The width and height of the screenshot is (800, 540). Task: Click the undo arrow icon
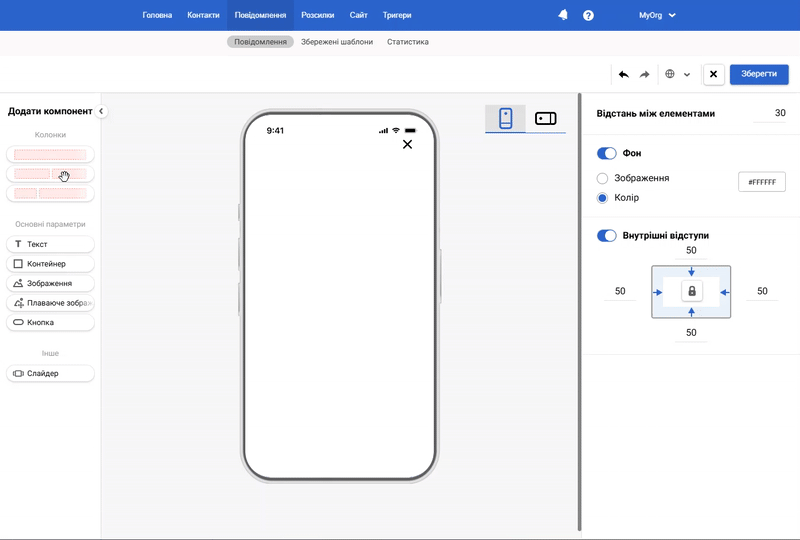[624, 74]
